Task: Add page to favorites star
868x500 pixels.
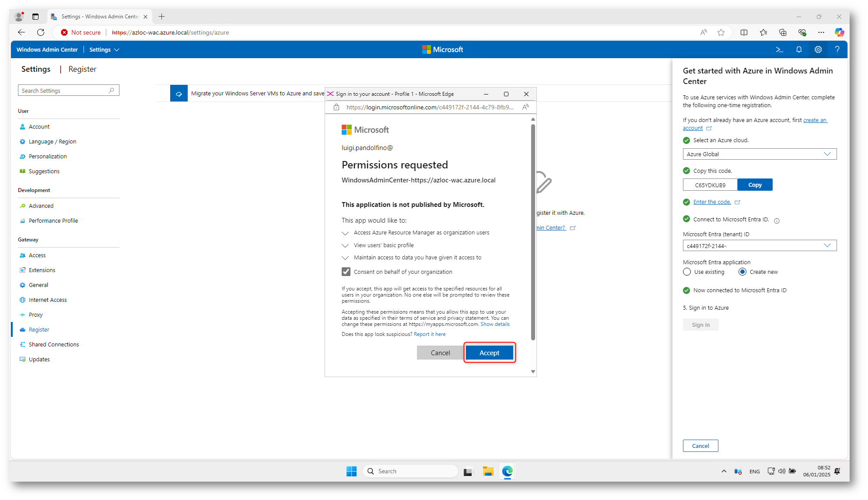Action: pos(721,32)
